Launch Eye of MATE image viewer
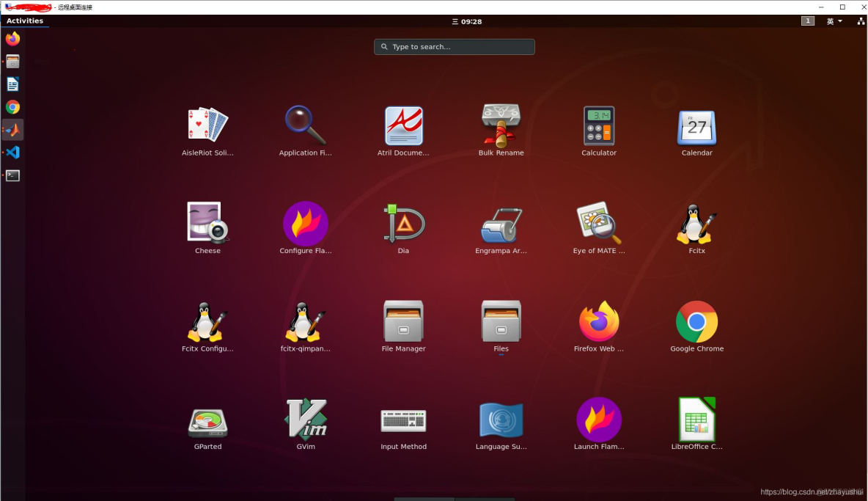Image resolution: width=868 pixels, height=501 pixels. [x=598, y=228]
